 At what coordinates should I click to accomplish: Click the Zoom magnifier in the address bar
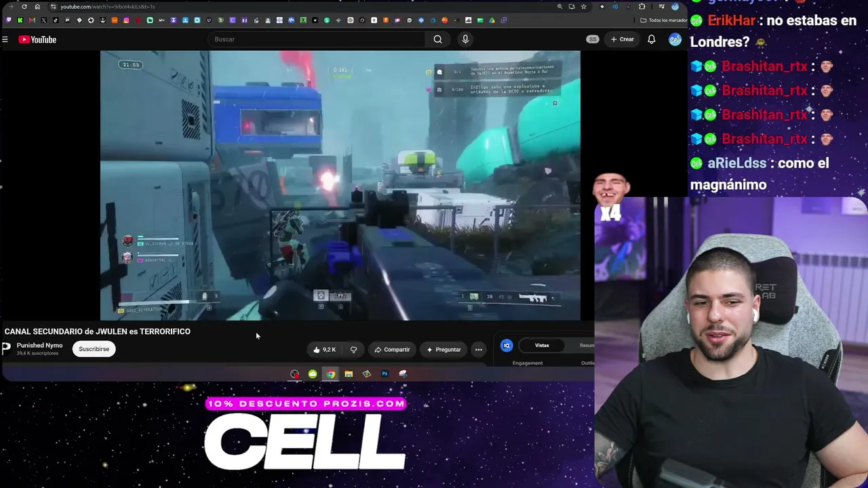pos(559,7)
